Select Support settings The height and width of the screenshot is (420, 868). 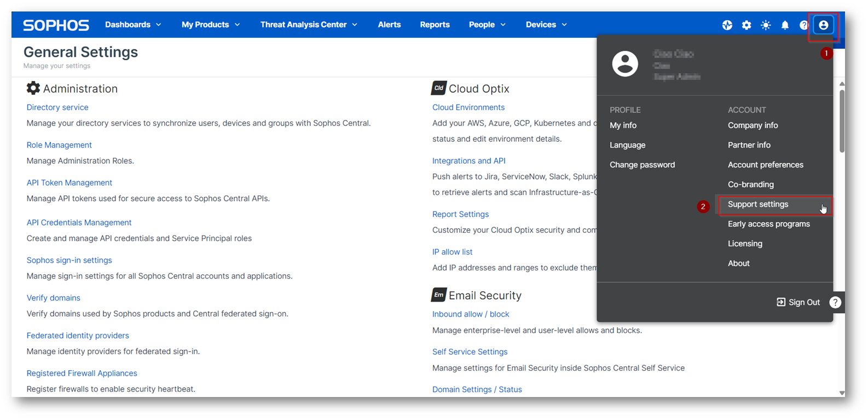(758, 204)
